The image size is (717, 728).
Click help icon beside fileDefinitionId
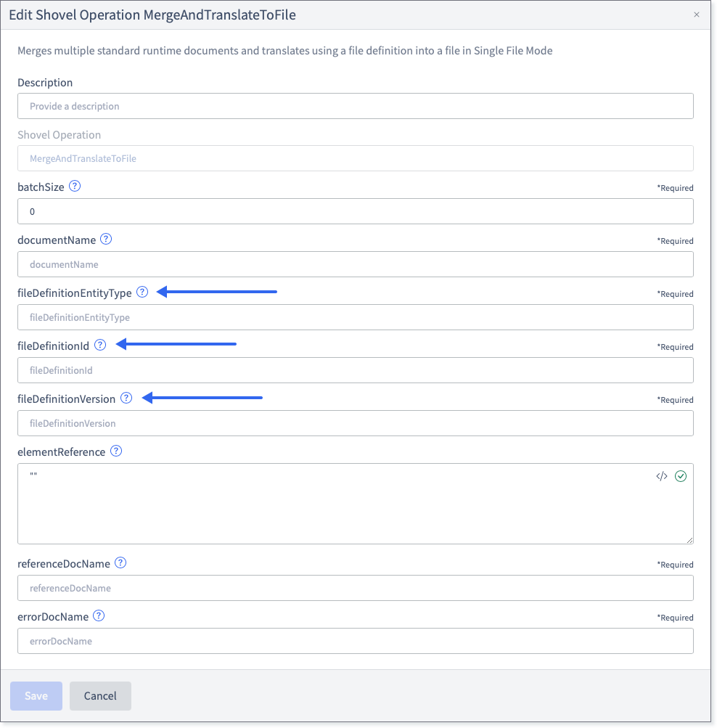pyautogui.click(x=100, y=345)
